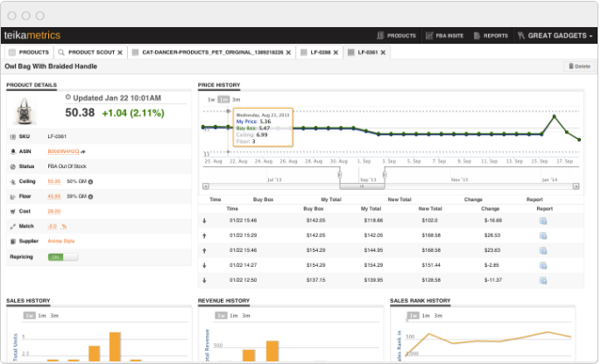Click the info icon next to Floor 39% GM
The image size is (601, 364).
(x=91, y=196)
